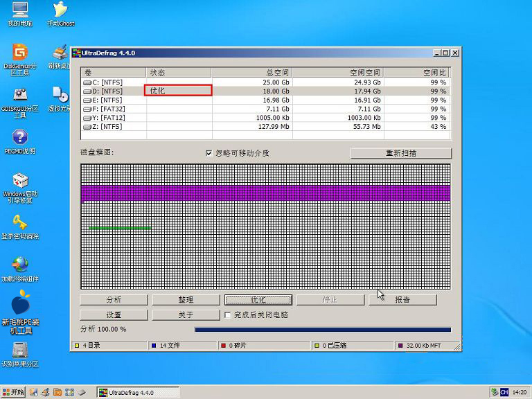Sort by 空闲空间 column header

[x=338, y=73]
